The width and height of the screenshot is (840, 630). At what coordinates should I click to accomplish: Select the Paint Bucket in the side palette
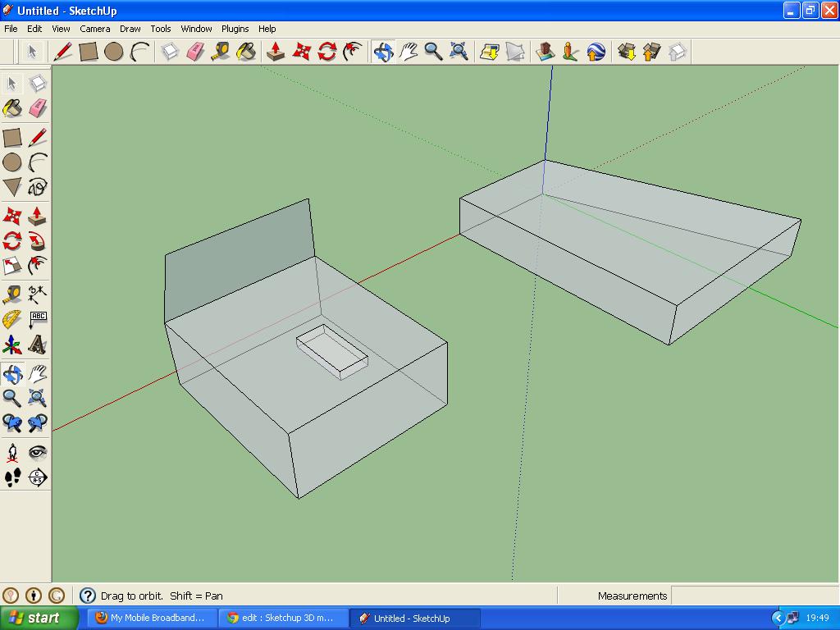(x=12, y=108)
